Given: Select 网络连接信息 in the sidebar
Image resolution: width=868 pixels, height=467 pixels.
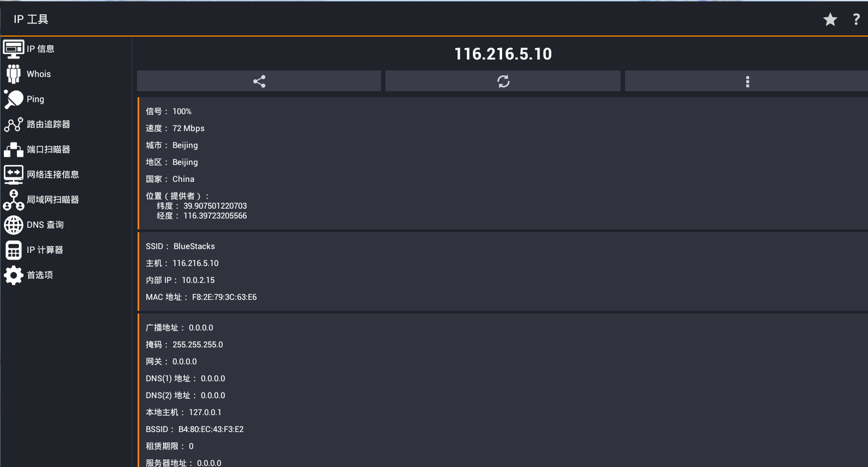Looking at the screenshot, I should click(53, 175).
